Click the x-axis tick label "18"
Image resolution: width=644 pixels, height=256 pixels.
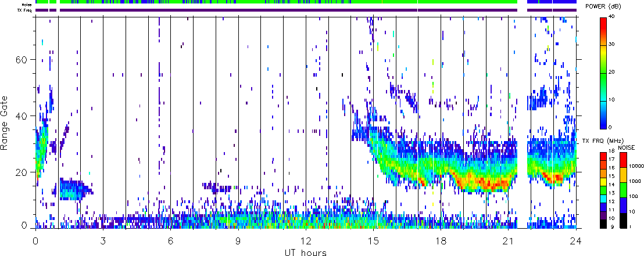point(441,240)
